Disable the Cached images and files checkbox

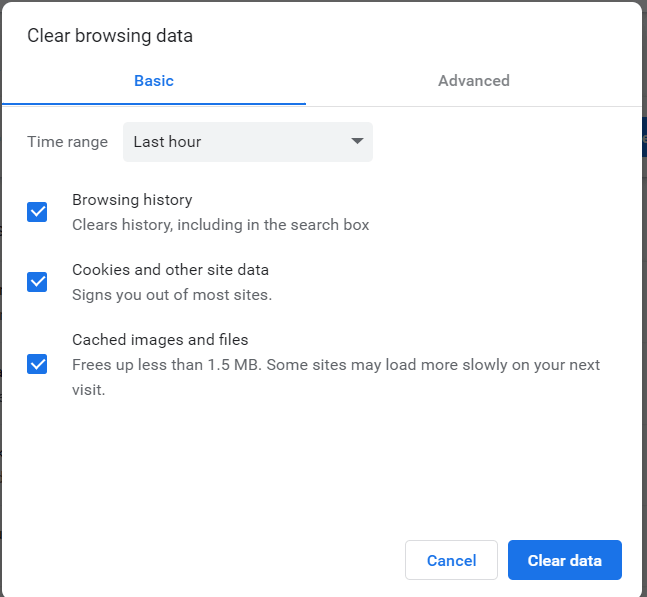pos(37,363)
